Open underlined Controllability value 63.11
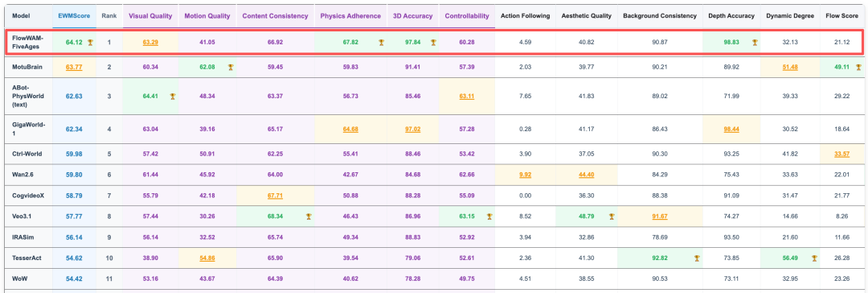This screenshot has height=293, width=868. 467,96
